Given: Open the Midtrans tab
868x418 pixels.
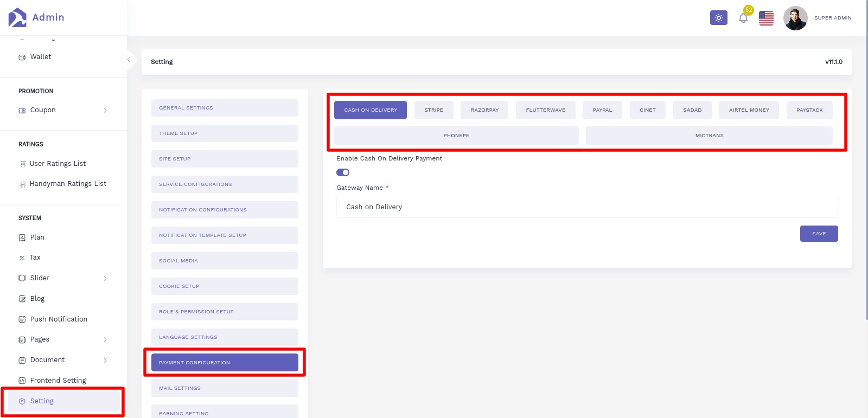Looking at the screenshot, I should [710, 136].
